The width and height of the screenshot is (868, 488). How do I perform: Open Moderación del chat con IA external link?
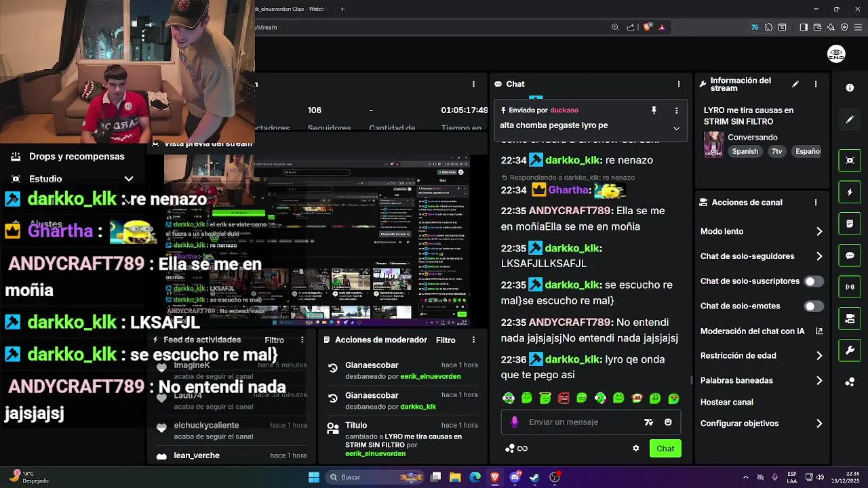(819, 331)
